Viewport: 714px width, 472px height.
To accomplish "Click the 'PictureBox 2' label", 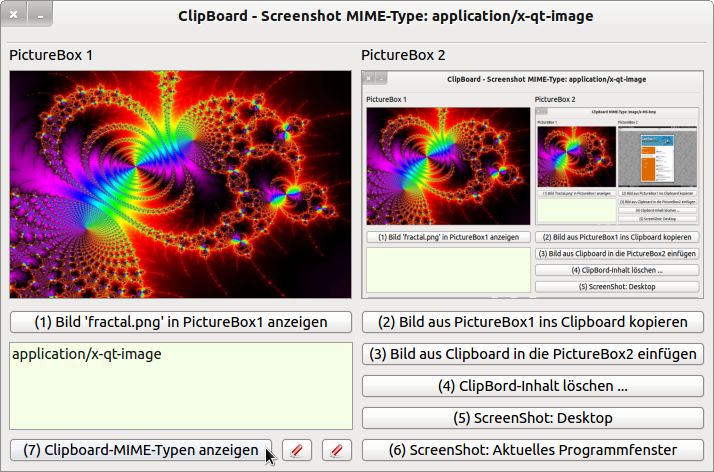I will (x=403, y=55).
